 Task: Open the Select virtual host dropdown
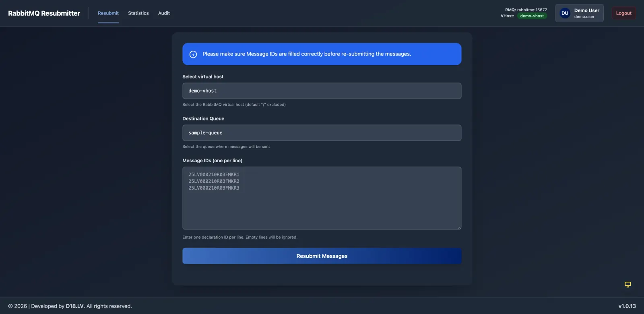point(322,91)
